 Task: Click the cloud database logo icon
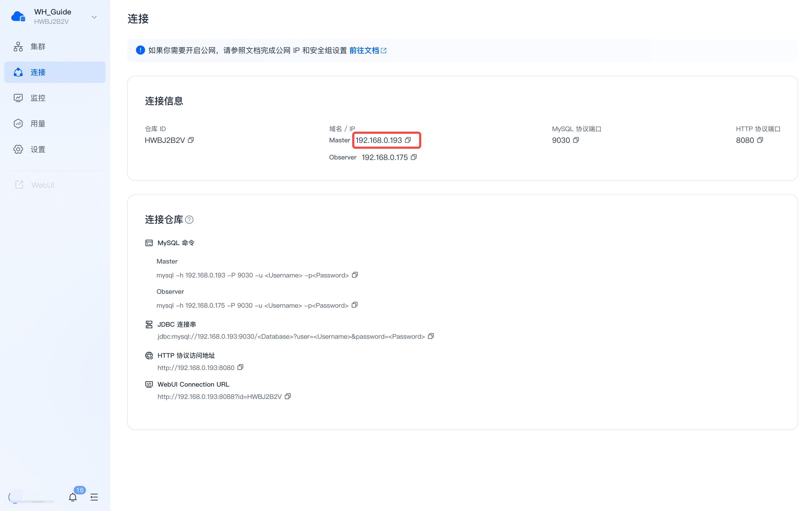[x=18, y=16]
